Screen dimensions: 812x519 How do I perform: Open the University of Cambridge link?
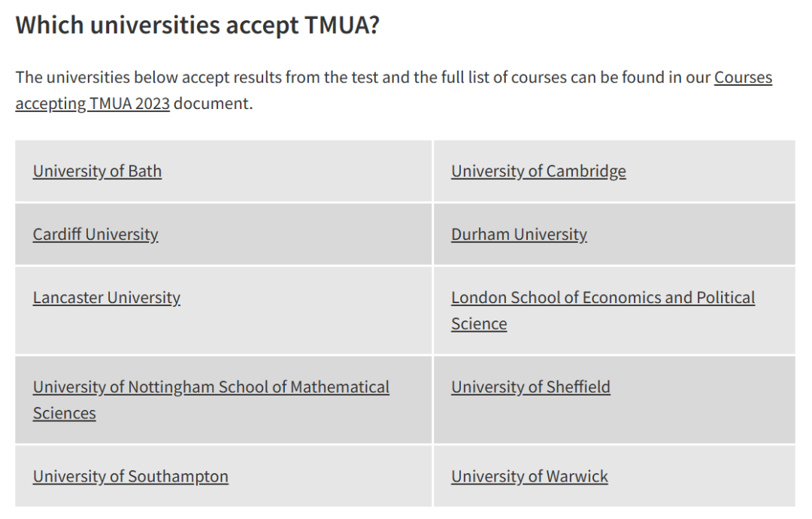538,171
